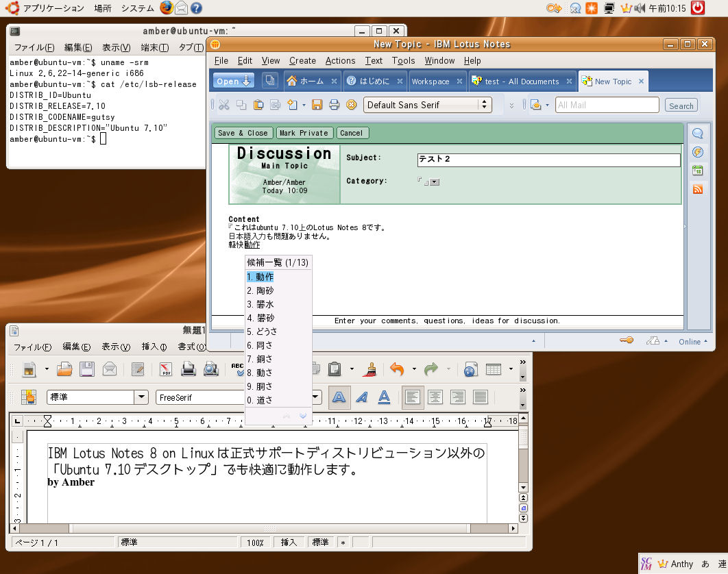Click the Activities lightning sidebar icon in Notes
The image size is (728, 574).
click(697, 152)
